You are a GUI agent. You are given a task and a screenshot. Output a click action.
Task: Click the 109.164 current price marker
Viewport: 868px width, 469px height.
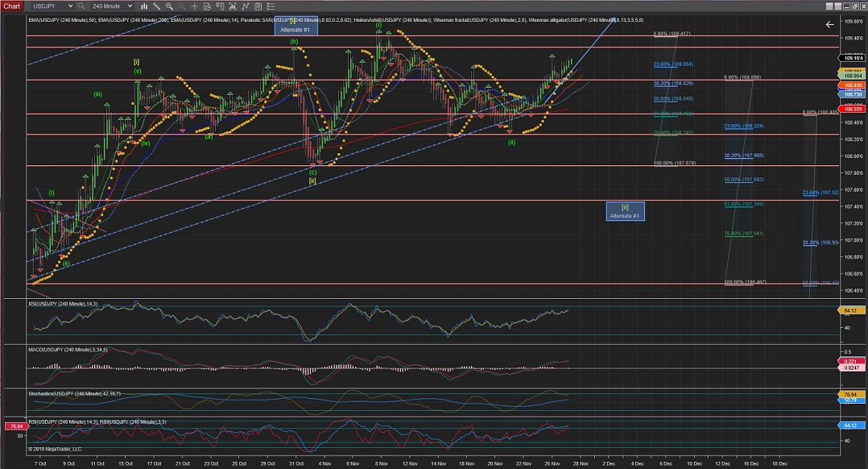tap(852, 58)
